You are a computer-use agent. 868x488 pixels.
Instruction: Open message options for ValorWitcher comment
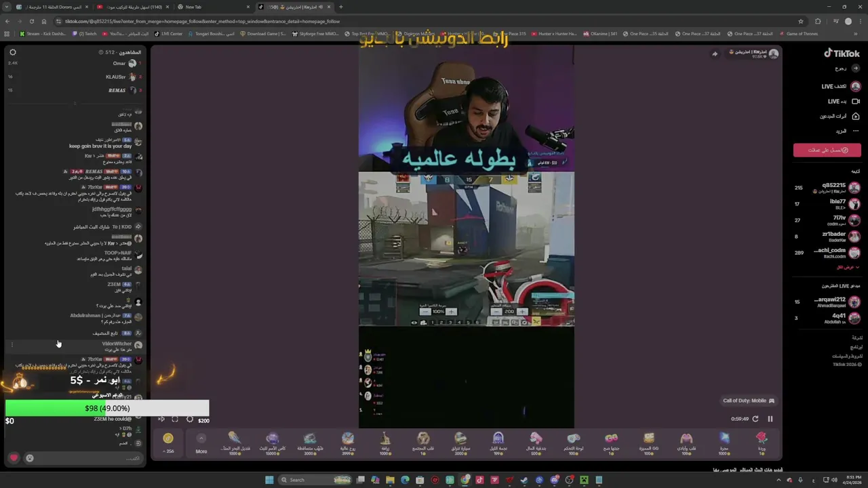[12, 344]
